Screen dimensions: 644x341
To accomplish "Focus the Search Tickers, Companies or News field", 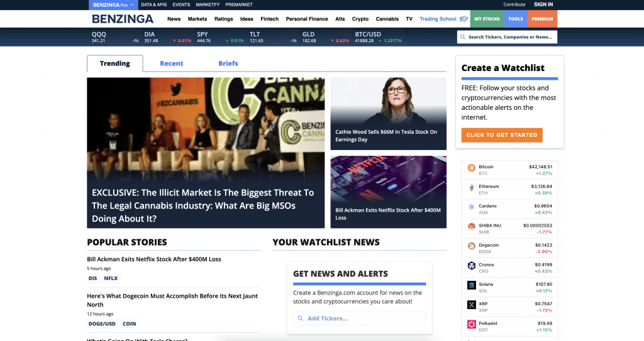I will click(508, 37).
